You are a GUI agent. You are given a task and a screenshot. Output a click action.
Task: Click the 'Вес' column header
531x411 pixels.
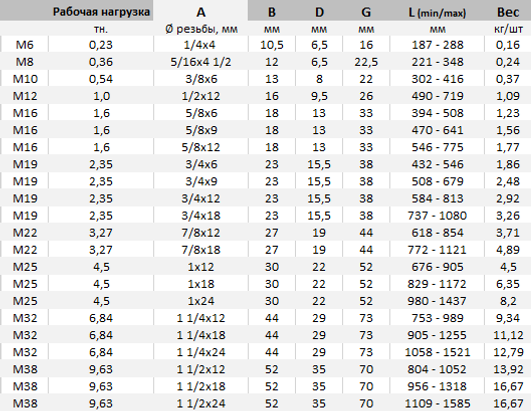(508, 12)
